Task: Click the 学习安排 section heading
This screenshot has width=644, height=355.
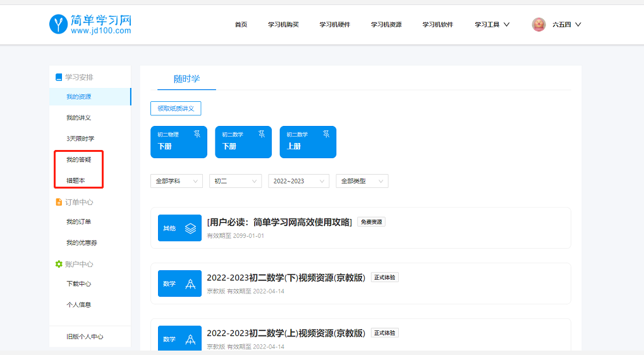Action: click(x=79, y=77)
